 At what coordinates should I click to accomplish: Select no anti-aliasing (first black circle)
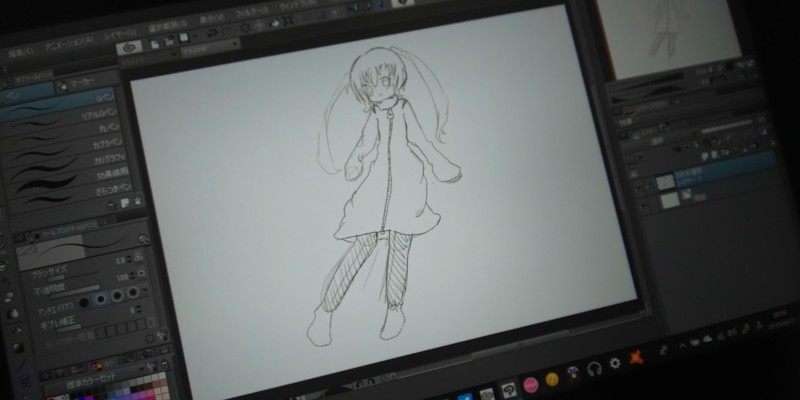(84, 303)
